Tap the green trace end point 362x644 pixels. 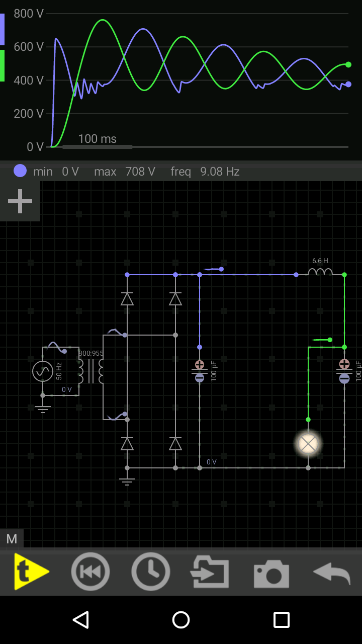(x=348, y=64)
